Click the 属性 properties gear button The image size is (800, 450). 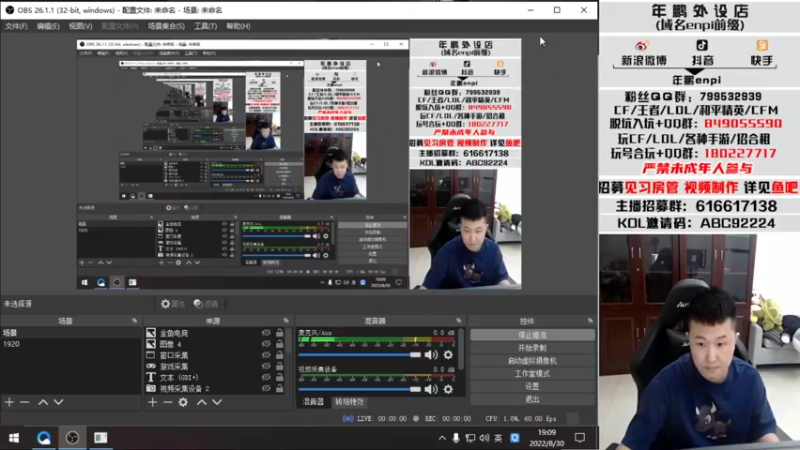point(172,304)
